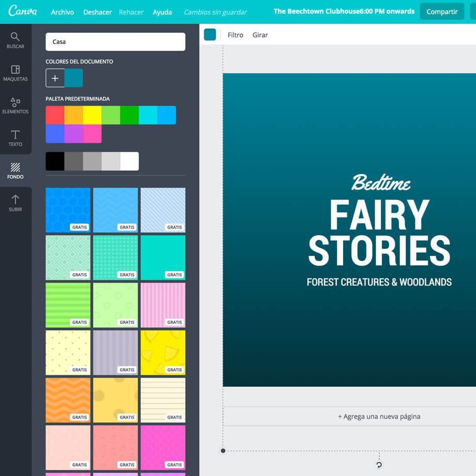This screenshot has width=476, height=476.
Task: Open the Subir upload panel
Action: coord(15,204)
